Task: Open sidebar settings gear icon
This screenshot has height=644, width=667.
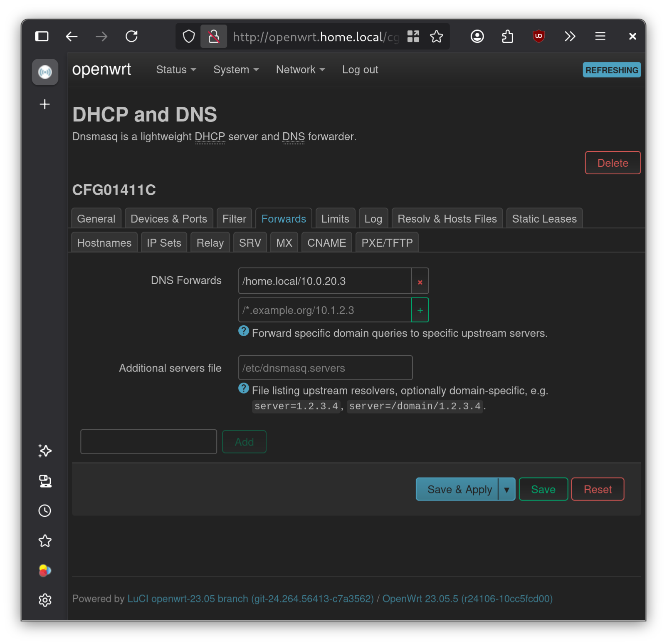Action: [45, 600]
